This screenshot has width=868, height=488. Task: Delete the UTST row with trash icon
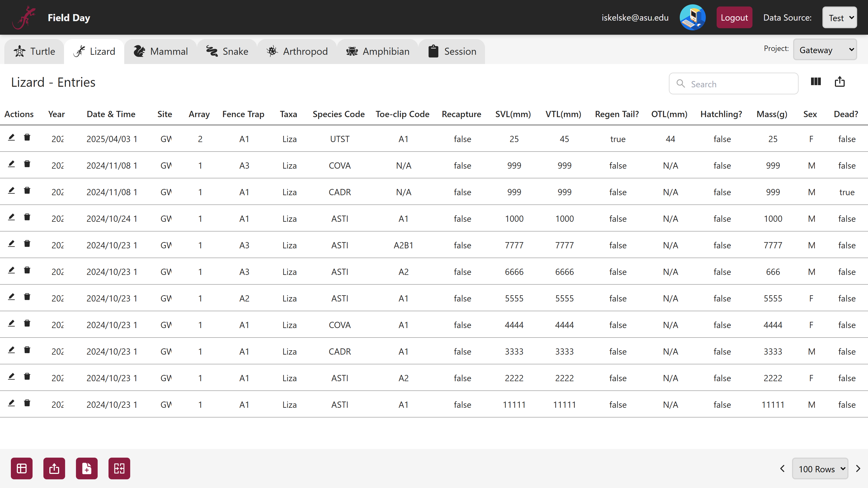(x=27, y=137)
